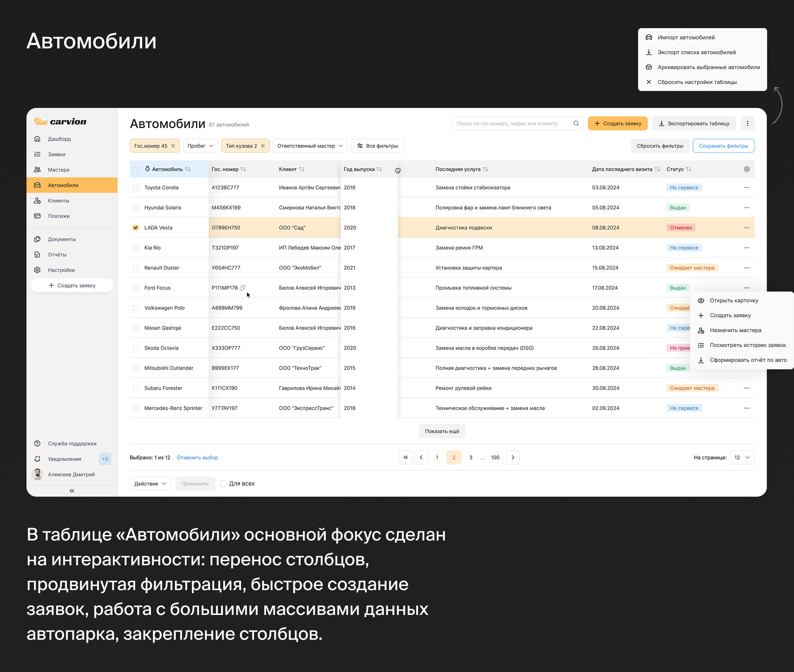Screen dimensions: 794x672
Task: Click search magnifier icon
Action: pos(576,123)
